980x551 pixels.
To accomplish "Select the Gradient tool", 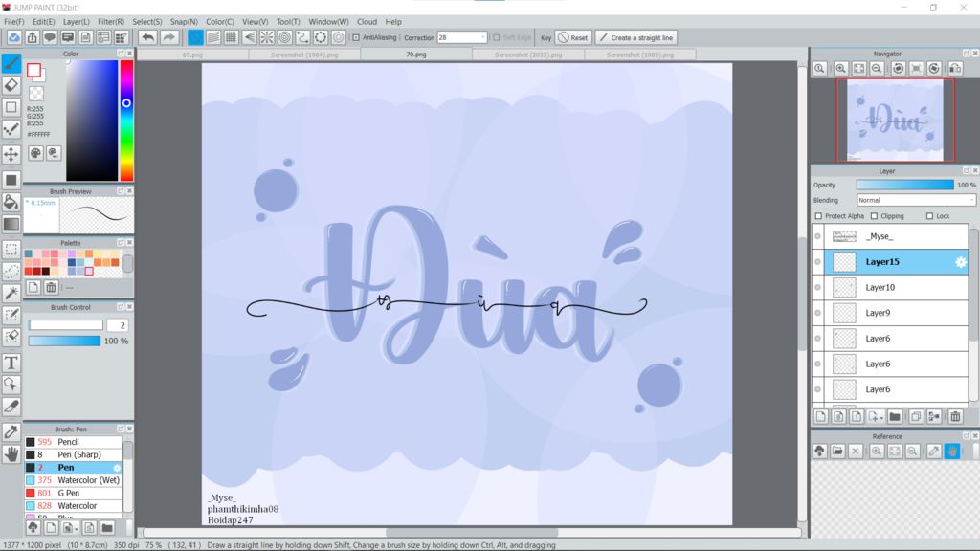I will [x=11, y=224].
